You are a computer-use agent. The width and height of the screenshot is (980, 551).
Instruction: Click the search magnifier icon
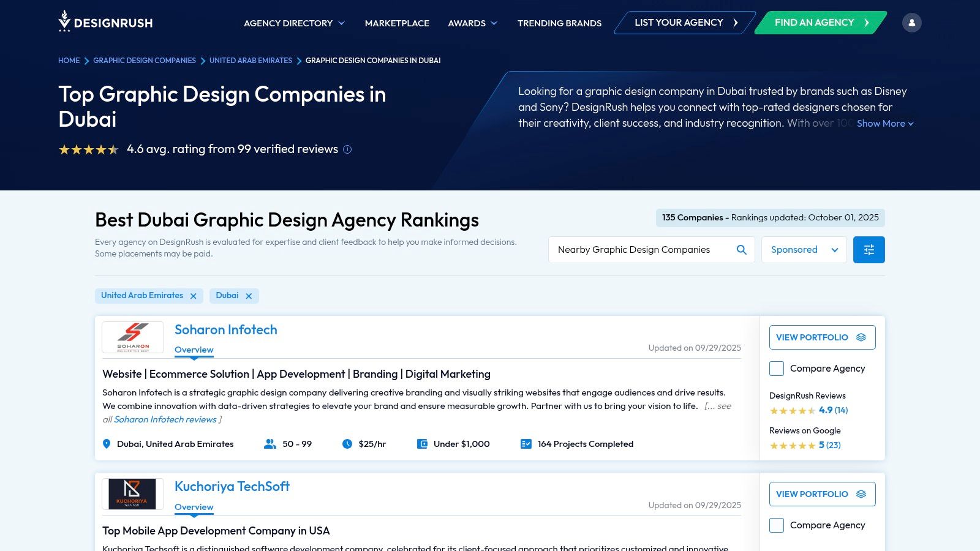coord(741,250)
